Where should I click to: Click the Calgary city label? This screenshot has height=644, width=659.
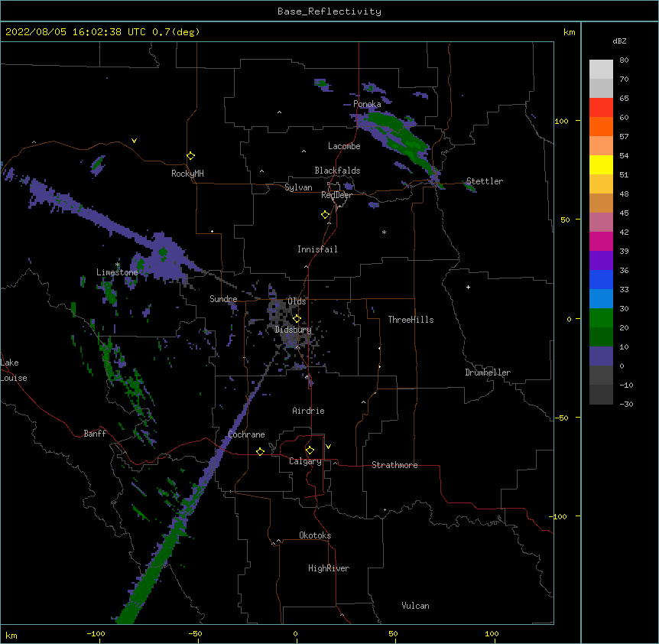point(306,461)
